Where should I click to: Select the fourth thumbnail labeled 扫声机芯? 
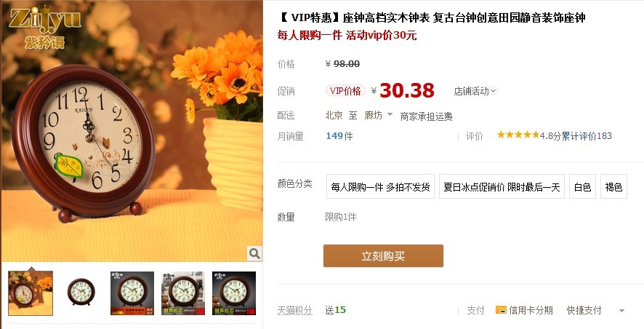[183, 293]
